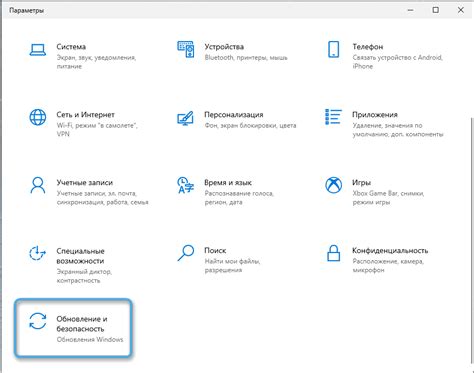Viewport: 474px width, 373px height.
Task: Click the Персонализация brush icon
Action: [185, 118]
